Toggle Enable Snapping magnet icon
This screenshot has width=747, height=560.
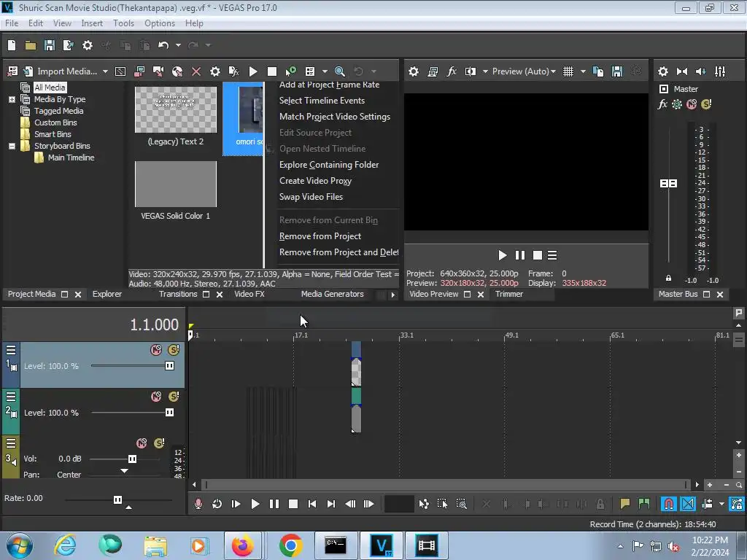[669, 504]
